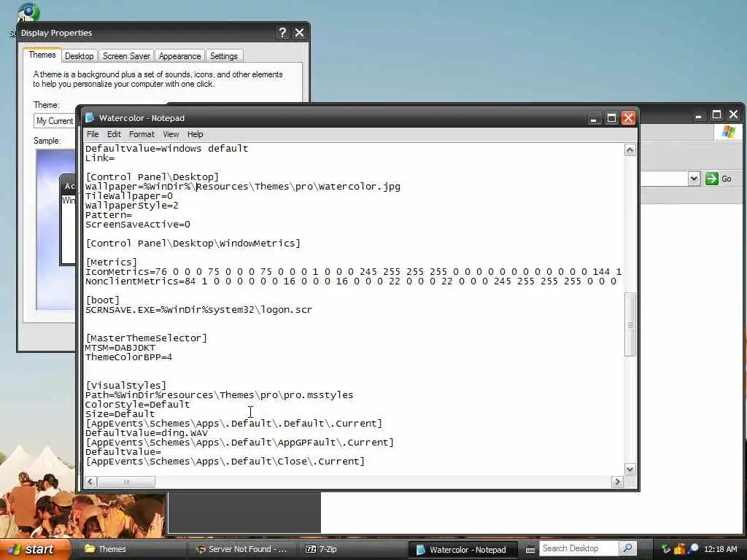747x560 pixels.
Task: Close the Watercolor Notepad window
Action: (x=628, y=118)
